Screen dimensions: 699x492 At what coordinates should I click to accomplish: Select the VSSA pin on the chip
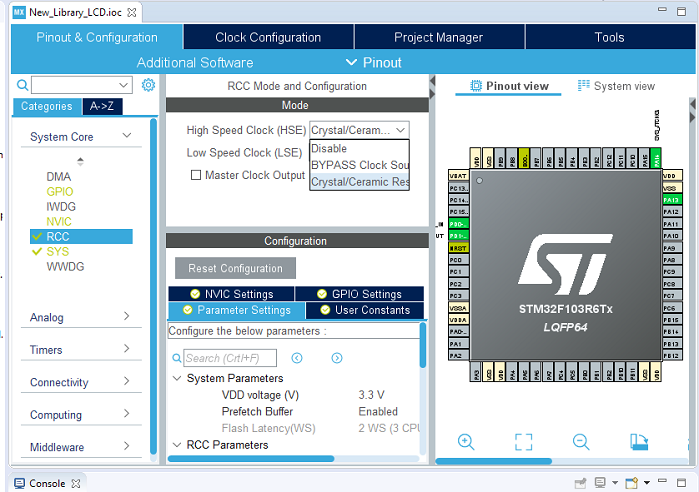tap(458, 308)
